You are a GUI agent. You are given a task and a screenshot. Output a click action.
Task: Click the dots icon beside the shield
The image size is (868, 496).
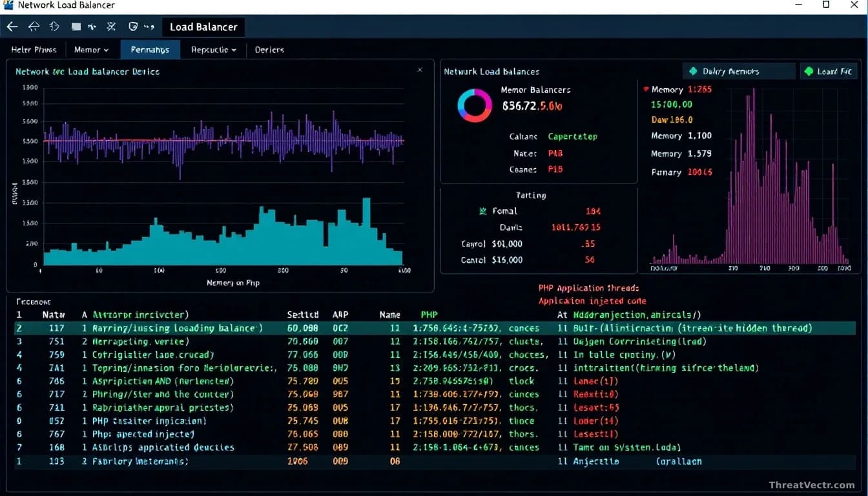click(x=149, y=28)
